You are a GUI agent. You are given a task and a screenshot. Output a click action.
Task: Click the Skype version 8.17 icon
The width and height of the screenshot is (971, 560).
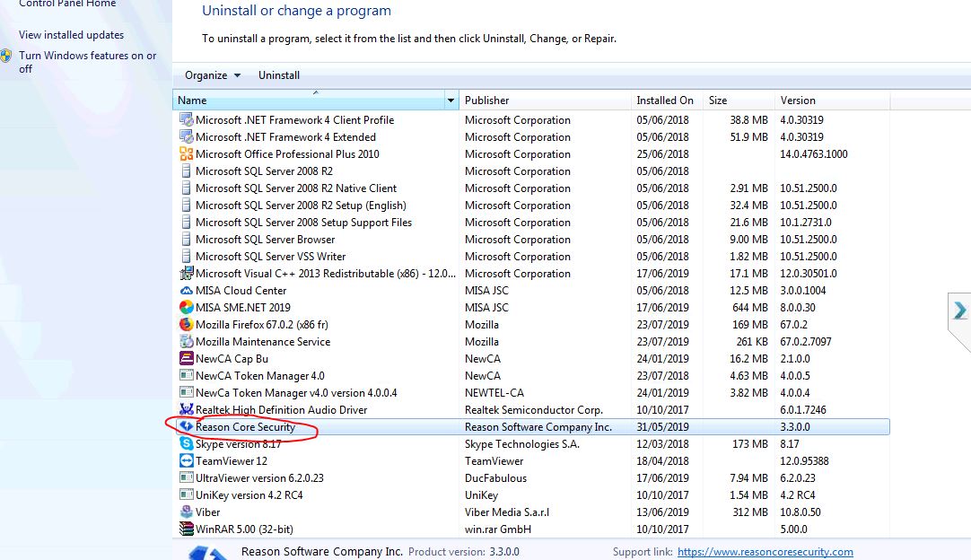[186, 443]
